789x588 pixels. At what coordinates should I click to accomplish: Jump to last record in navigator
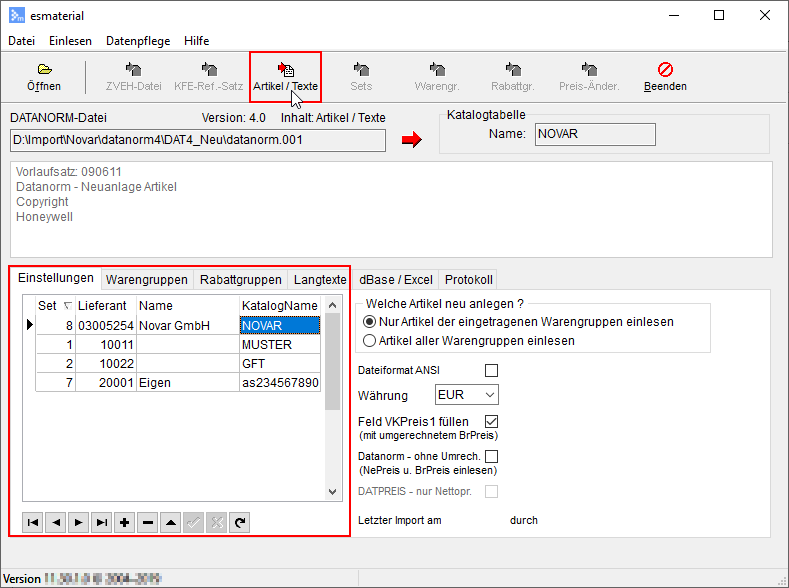(x=102, y=522)
